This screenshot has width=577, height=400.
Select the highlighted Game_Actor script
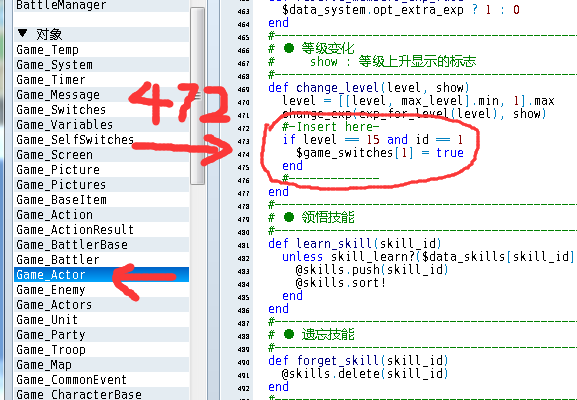pyautogui.click(x=101, y=275)
